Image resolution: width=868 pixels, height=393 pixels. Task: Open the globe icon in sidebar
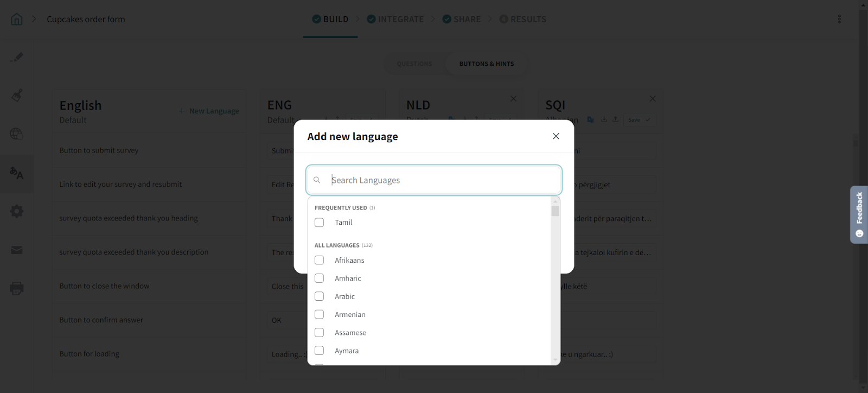coord(17,134)
